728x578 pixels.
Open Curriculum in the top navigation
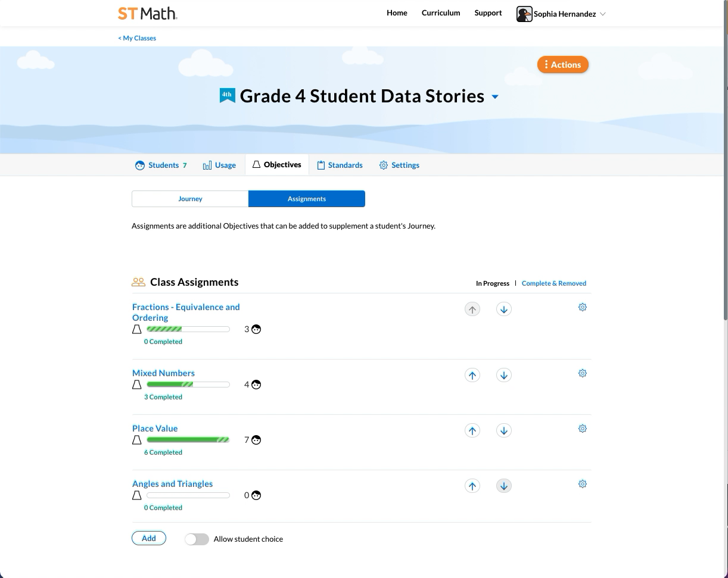click(440, 13)
